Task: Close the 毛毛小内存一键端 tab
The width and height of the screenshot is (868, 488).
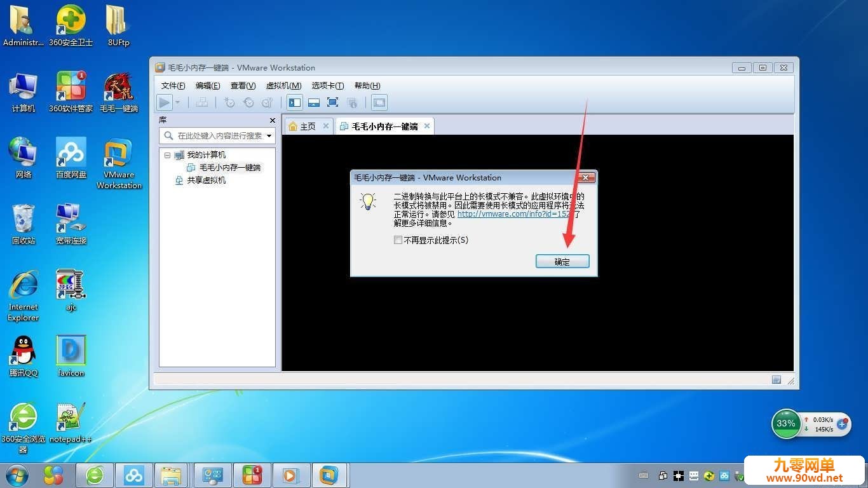Action: (x=427, y=126)
